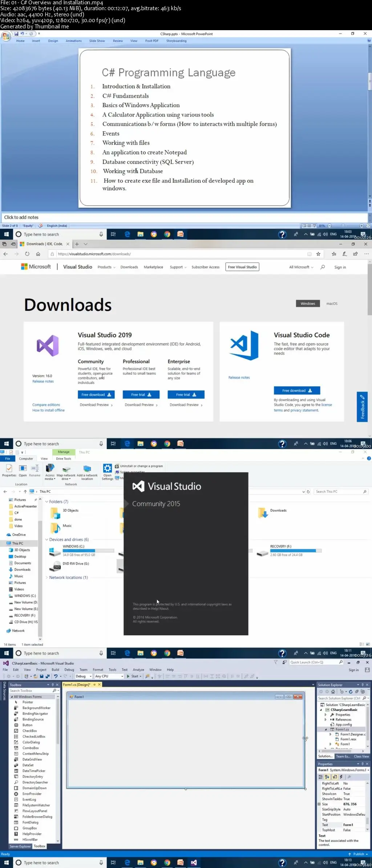
Task: Select CheckedListBox control in the Toolbox
Action: click(33, 736)
